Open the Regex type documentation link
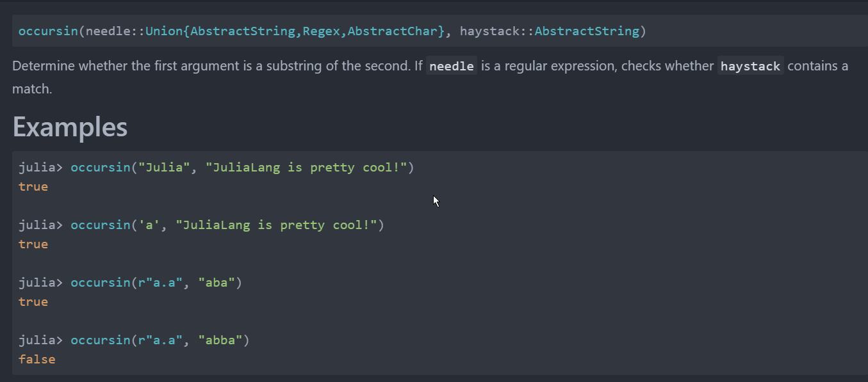This screenshot has width=868, height=382. point(322,30)
